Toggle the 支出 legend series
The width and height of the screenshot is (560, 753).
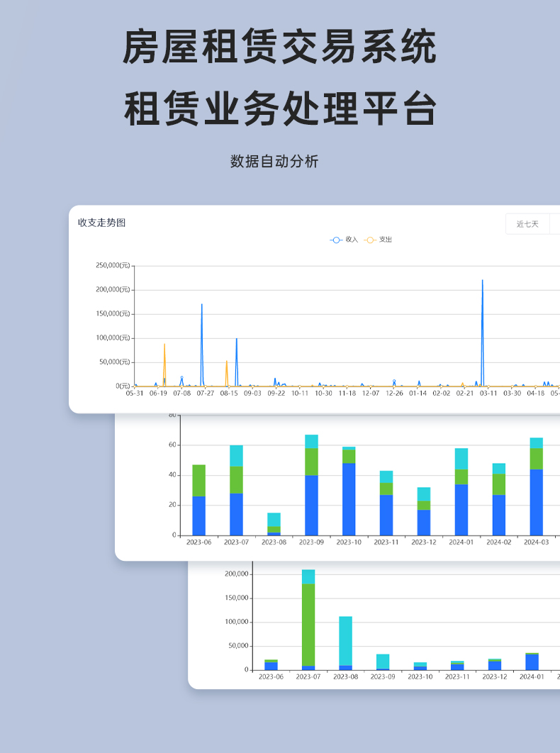[379, 240]
